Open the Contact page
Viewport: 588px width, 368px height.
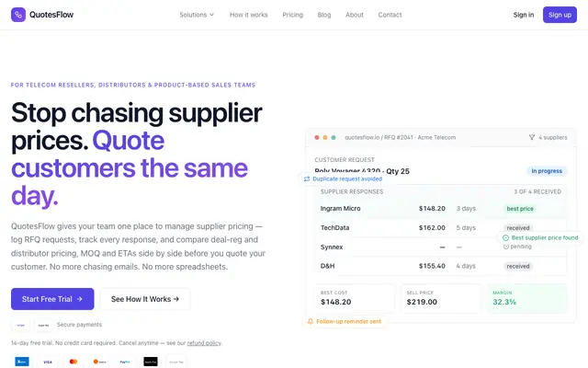[x=390, y=15]
